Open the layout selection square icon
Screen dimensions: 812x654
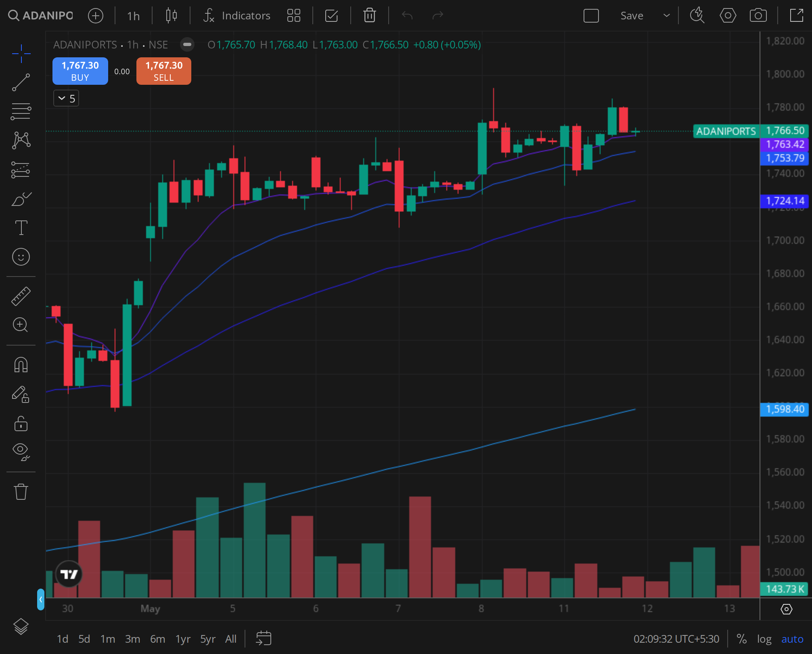pyautogui.click(x=591, y=16)
